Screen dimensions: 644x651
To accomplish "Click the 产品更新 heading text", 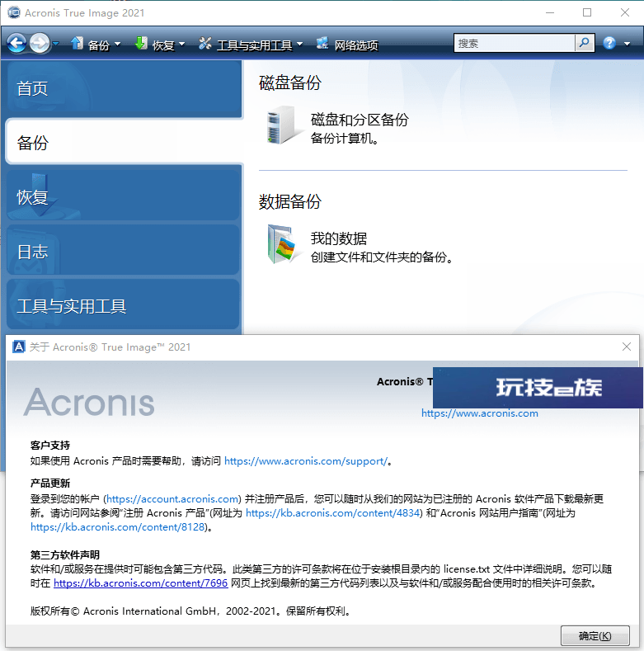I will point(50,483).
